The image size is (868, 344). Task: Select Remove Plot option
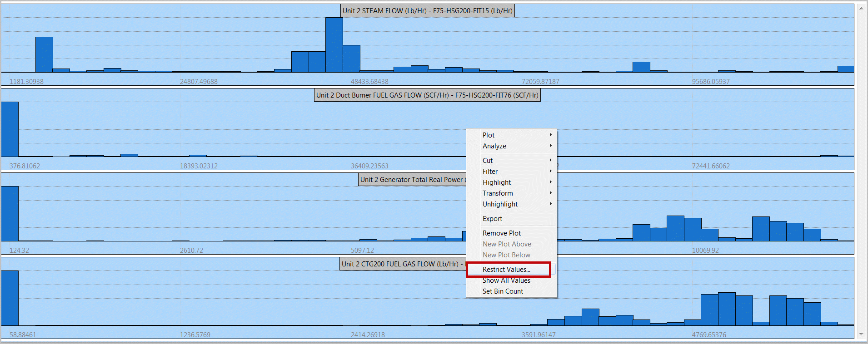(502, 233)
